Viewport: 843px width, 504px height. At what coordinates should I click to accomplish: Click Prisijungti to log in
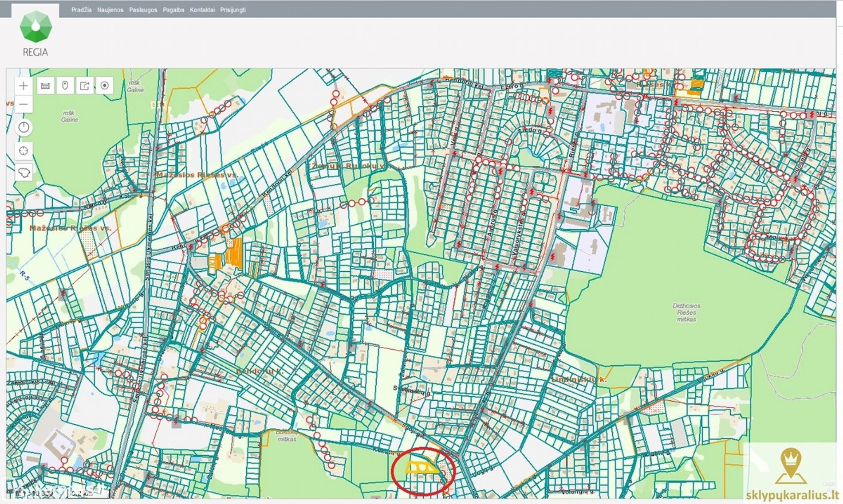(x=233, y=10)
